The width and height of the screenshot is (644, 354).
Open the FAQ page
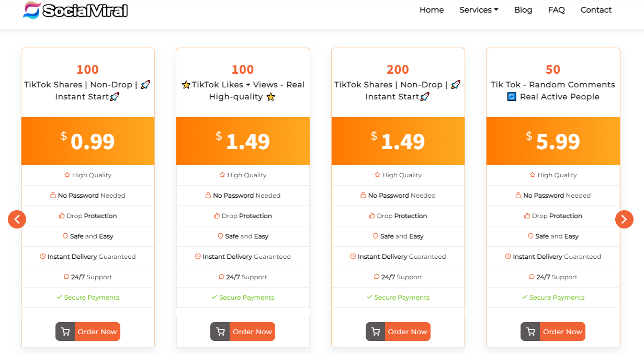tap(557, 10)
